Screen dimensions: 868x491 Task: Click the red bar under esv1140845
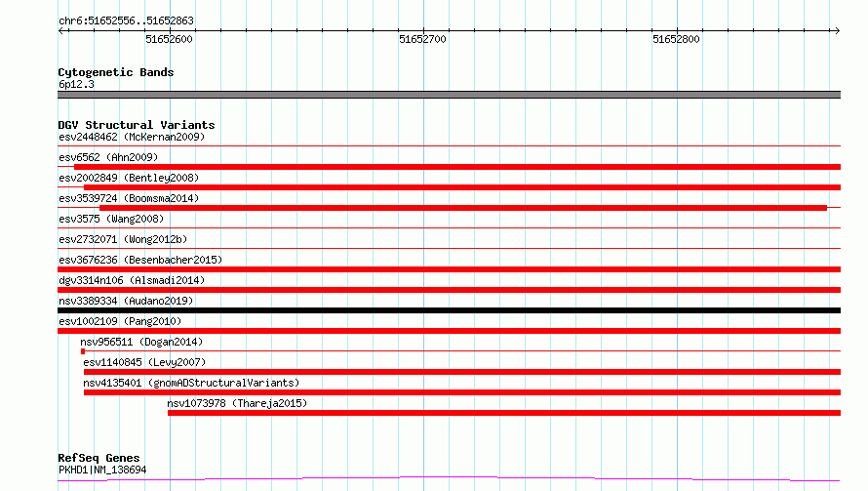coord(462,372)
